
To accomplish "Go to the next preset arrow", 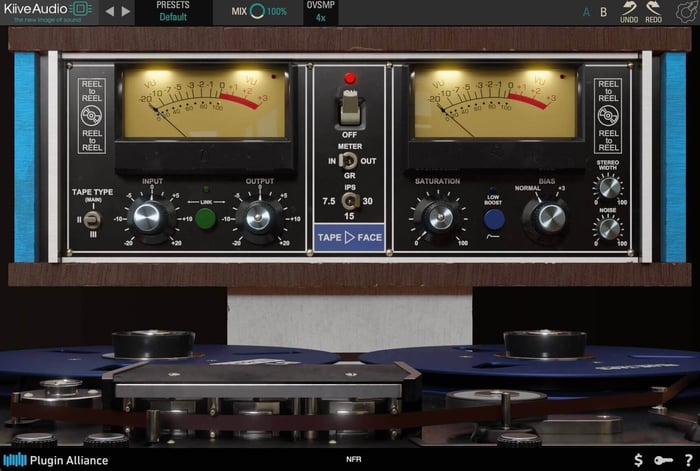I will 126,11.
